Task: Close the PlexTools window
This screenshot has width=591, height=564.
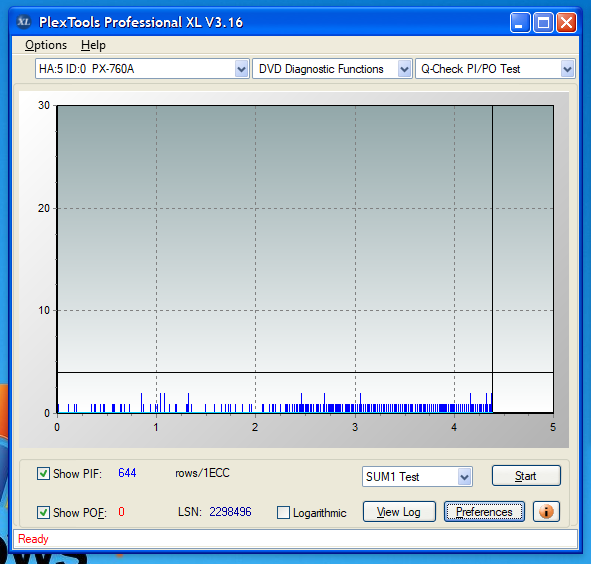Action: (x=567, y=23)
